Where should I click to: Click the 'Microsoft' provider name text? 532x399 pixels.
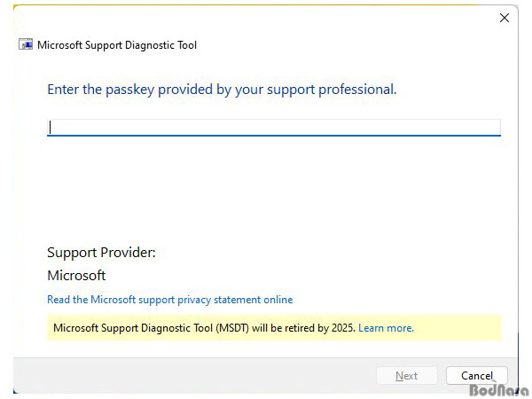click(x=76, y=276)
